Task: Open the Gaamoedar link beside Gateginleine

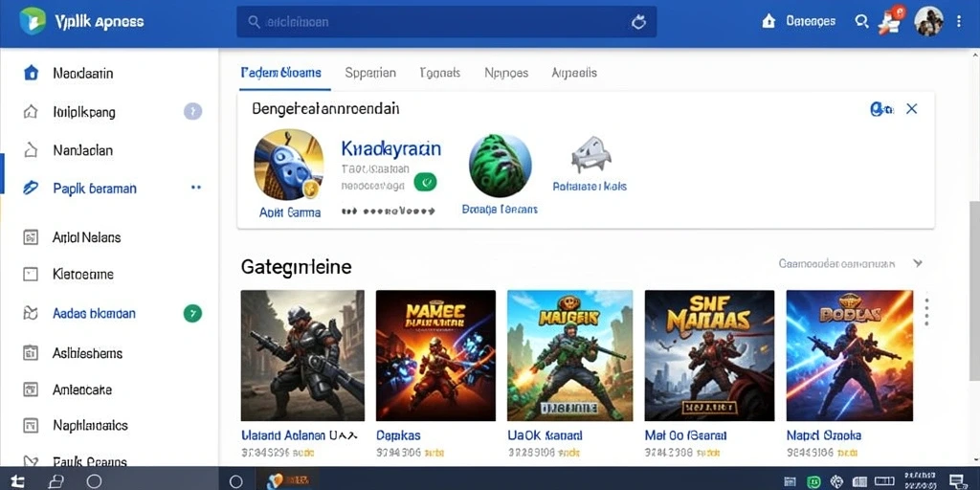Action: [x=836, y=264]
